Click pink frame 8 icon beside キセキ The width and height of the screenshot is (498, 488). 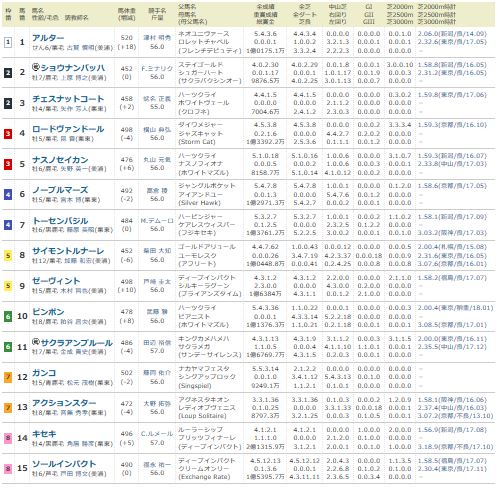[x=8, y=438]
